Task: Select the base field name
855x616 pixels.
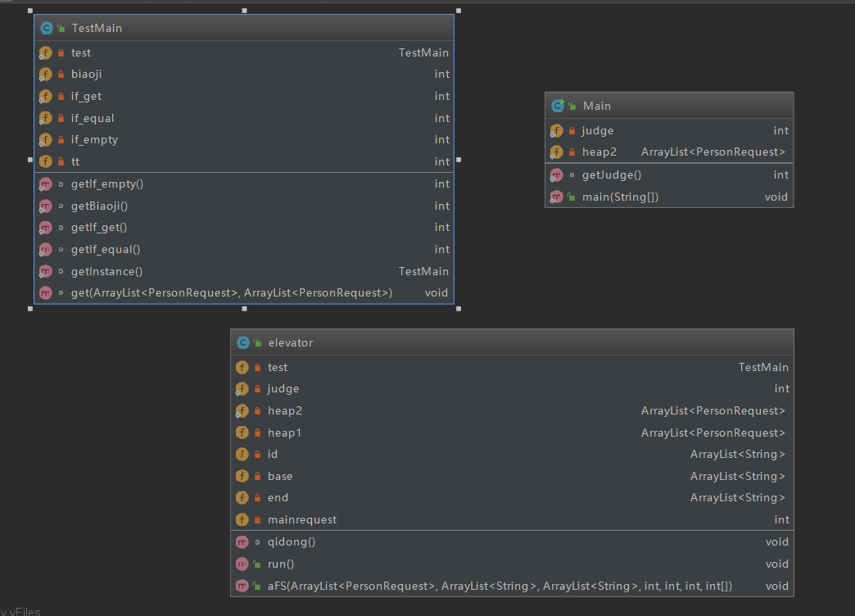Action: pyautogui.click(x=280, y=476)
